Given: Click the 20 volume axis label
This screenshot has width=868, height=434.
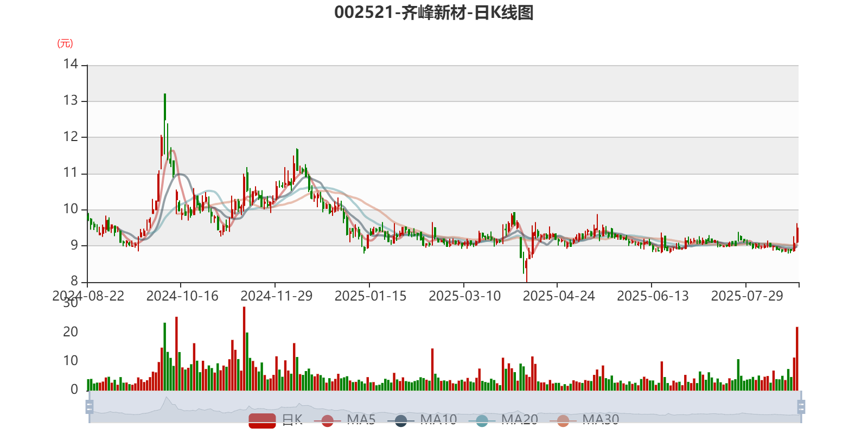Looking at the screenshot, I should (71, 331).
